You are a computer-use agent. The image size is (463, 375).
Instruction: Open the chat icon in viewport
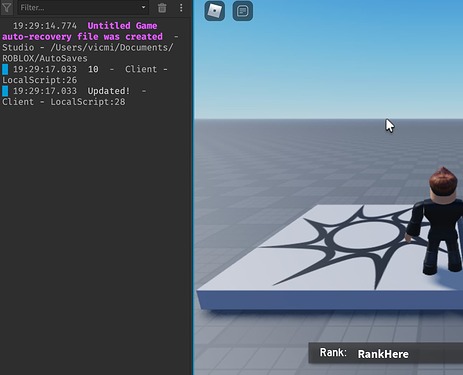coord(242,11)
